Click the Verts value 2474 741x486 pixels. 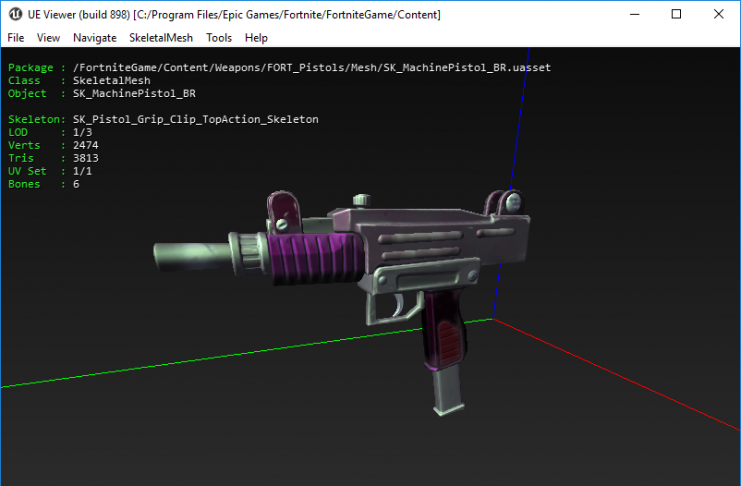tap(86, 145)
